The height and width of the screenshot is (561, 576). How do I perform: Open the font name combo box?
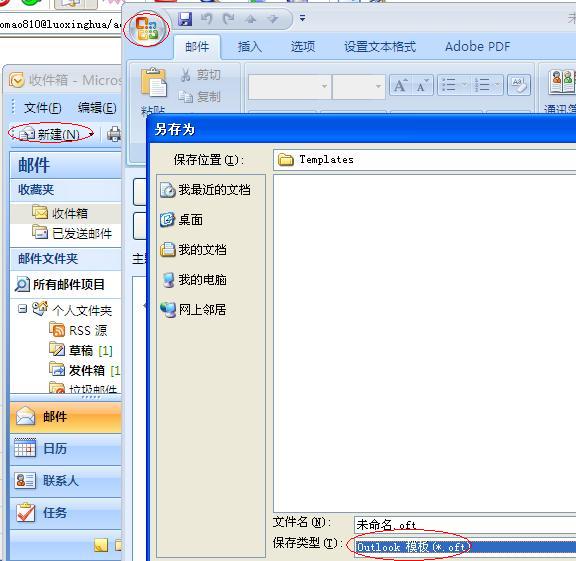tap(289, 86)
